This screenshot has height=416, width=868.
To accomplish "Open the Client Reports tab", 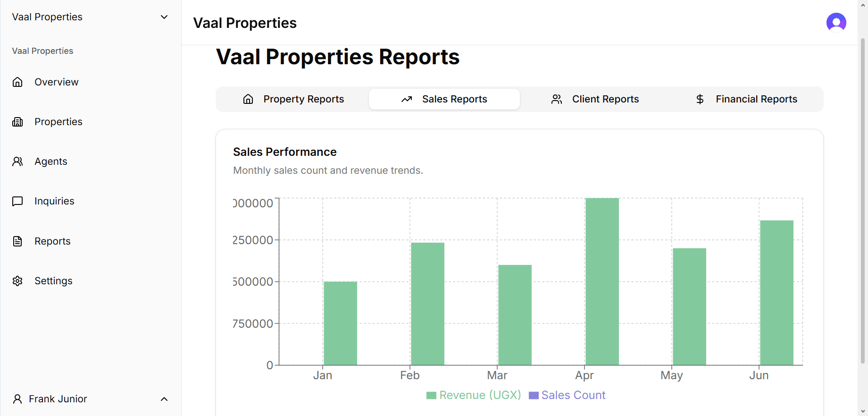I will [595, 99].
